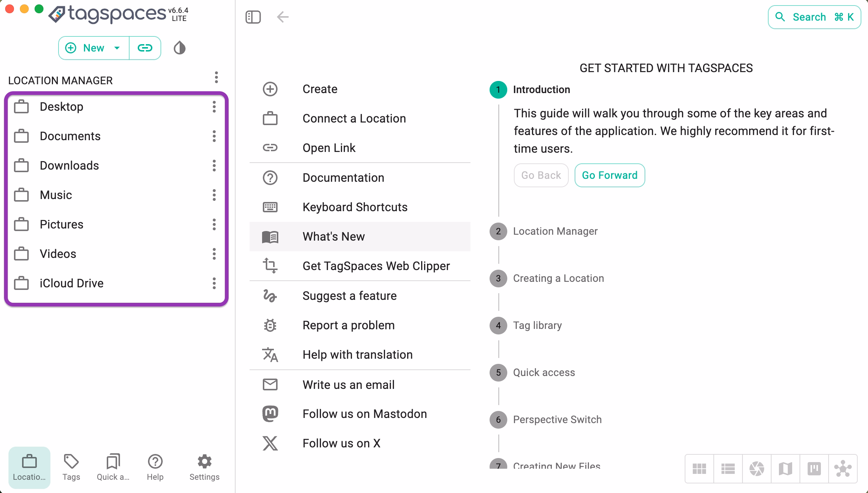Open the Kanban perspective icon
The image size is (868, 493).
coord(814,468)
